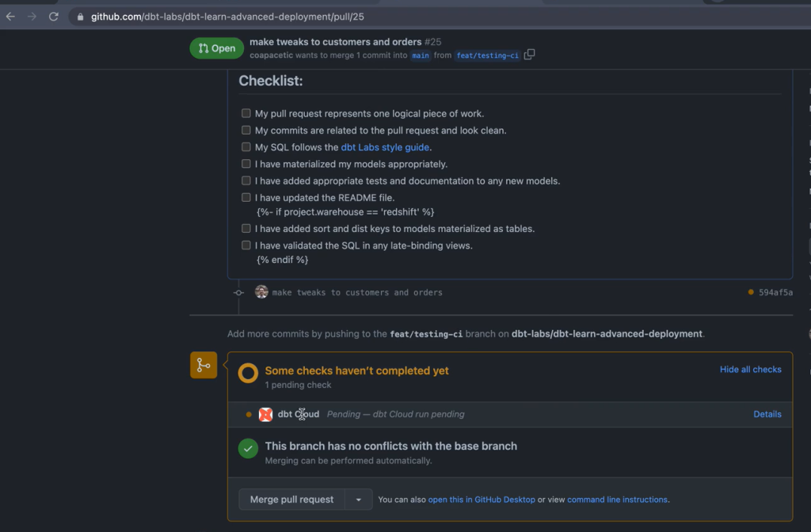Screen dimensions: 811x532
Task: Open dbt Cloud check Details
Action: (x=767, y=414)
